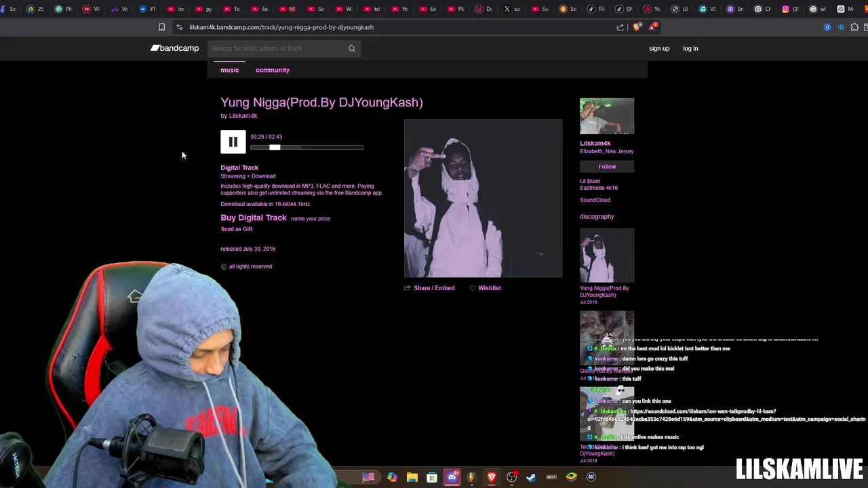Open FL Studio from the taskbar
The width and height of the screenshot is (868, 488).
click(471, 477)
